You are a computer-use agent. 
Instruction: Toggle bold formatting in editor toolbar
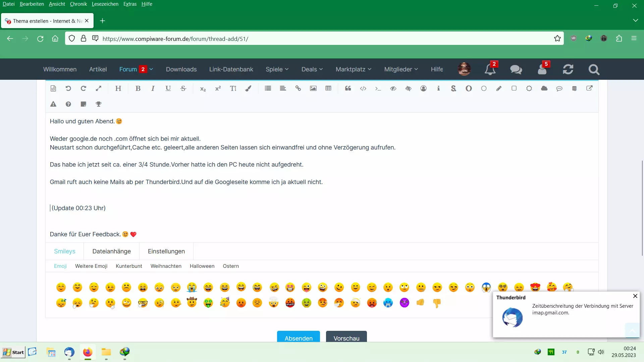point(138,88)
